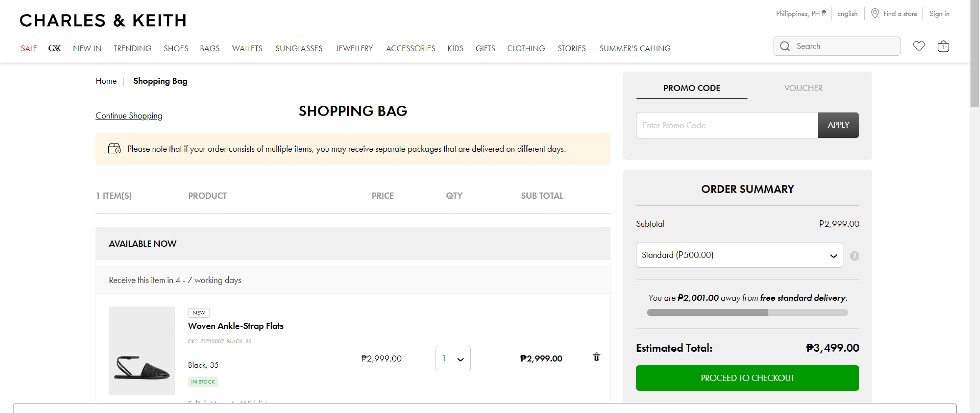980x413 pixels.
Task: Follow the Continue Shopping link
Action: [x=129, y=116]
